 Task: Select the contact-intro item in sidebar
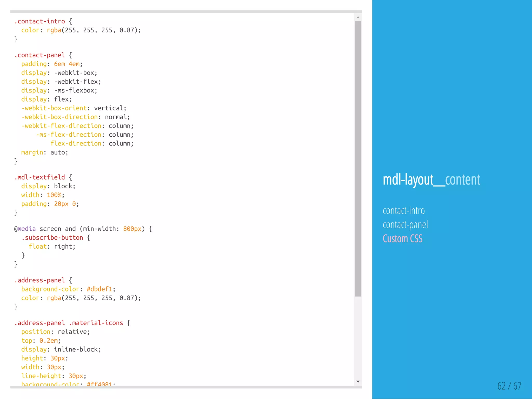(404, 211)
